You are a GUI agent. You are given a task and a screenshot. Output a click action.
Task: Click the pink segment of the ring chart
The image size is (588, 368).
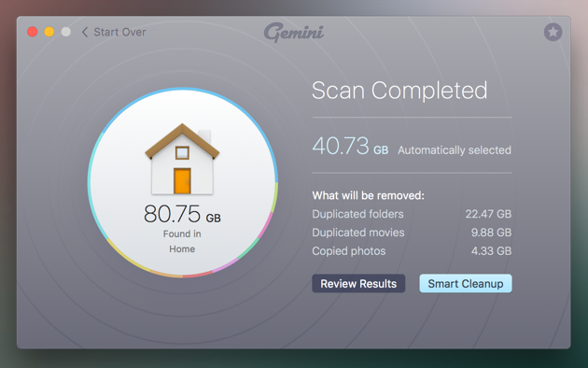click(266, 224)
